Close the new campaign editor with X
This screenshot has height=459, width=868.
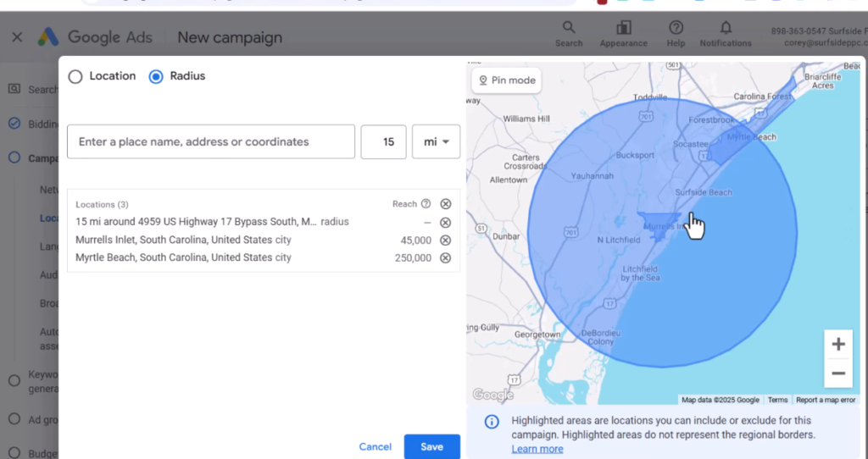pyautogui.click(x=17, y=37)
